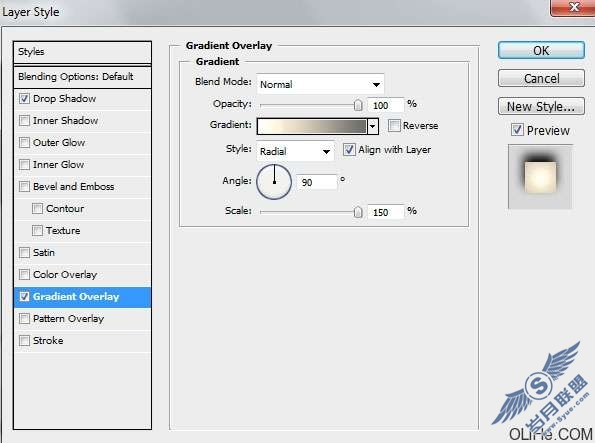Screen dimensions: 595x443
Task: Expand the gradient picker arrow
Action: click(x=373, y=126)
